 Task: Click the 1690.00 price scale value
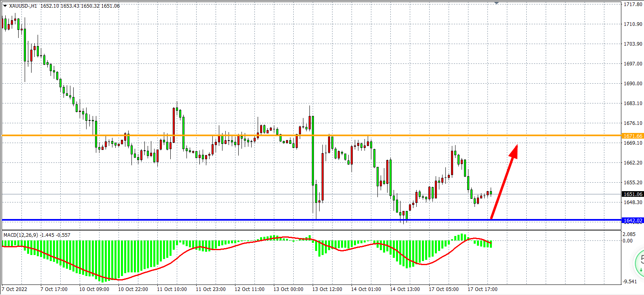coord(633,84)
